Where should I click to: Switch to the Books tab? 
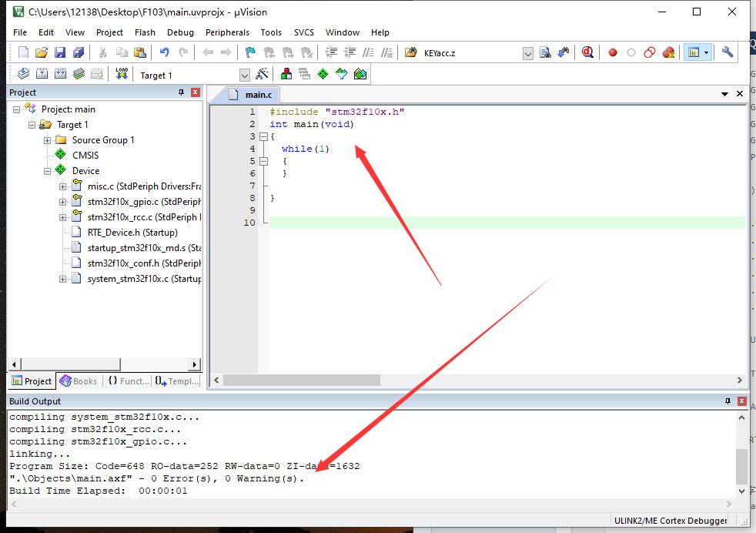pos(79,381)
